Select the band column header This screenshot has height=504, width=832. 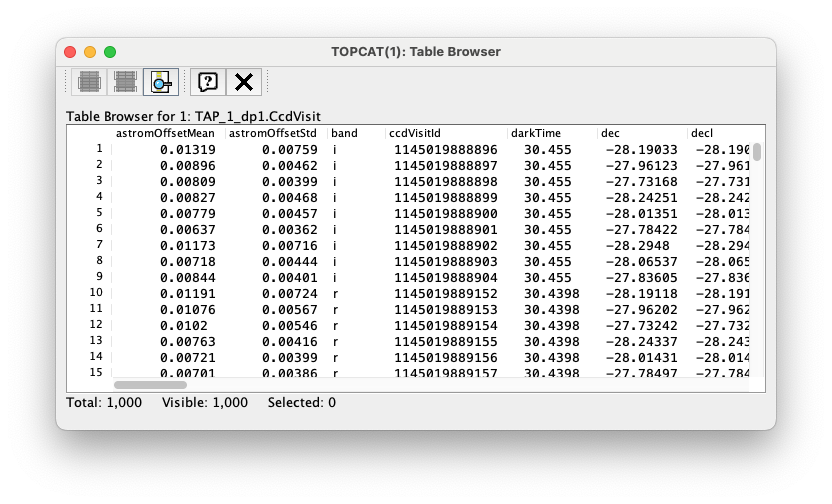click(355, 133)
